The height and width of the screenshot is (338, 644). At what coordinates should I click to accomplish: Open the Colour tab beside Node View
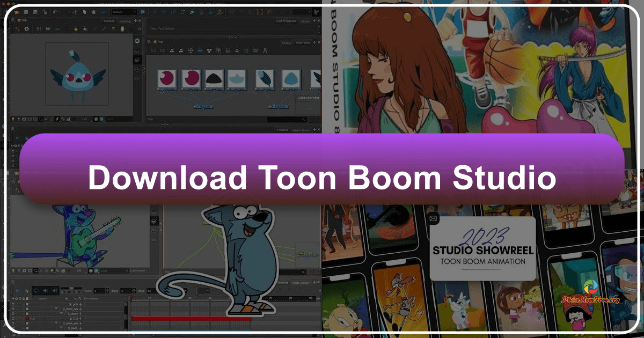[286, 43]
